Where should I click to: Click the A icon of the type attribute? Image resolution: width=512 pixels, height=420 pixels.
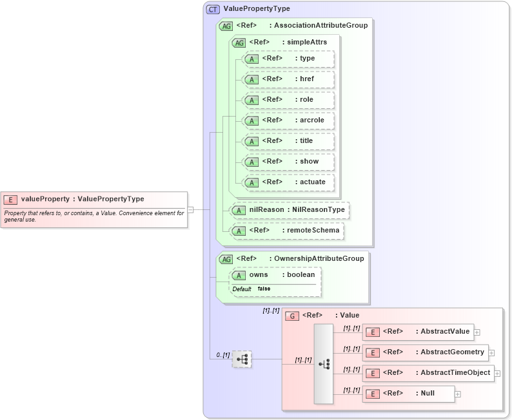tap(251, 59)
